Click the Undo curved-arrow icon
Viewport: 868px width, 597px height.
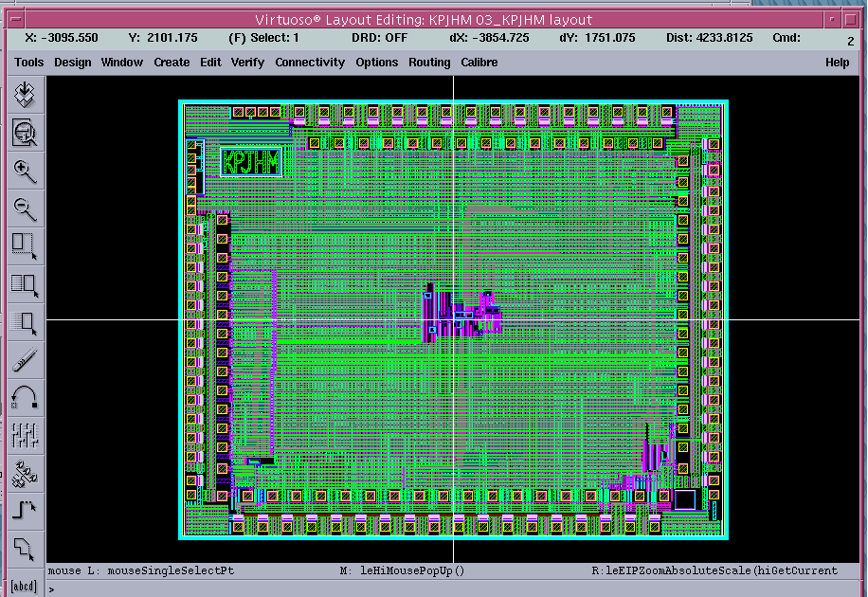coord(25,398)
